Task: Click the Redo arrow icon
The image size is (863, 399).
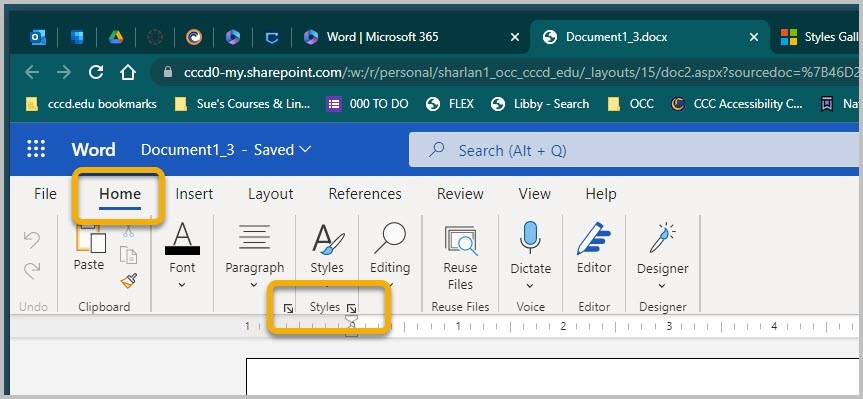Action: pos(32,270)
